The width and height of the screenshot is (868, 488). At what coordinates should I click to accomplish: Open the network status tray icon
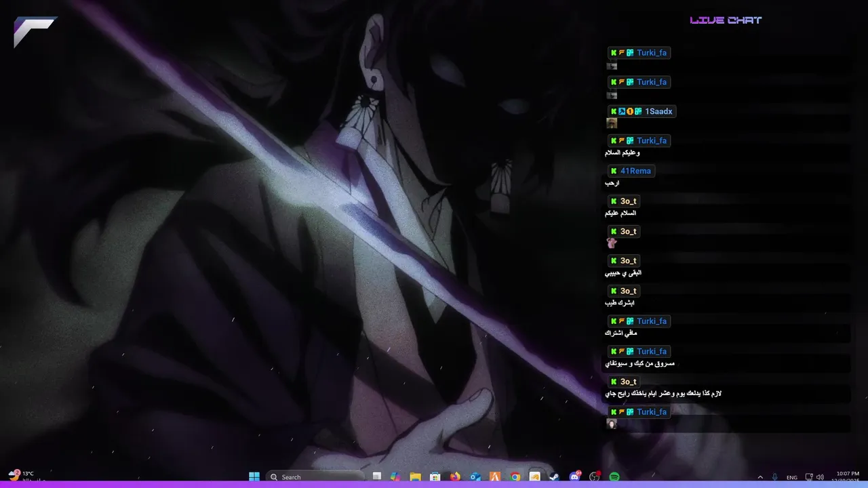click(x=809, y=477)
